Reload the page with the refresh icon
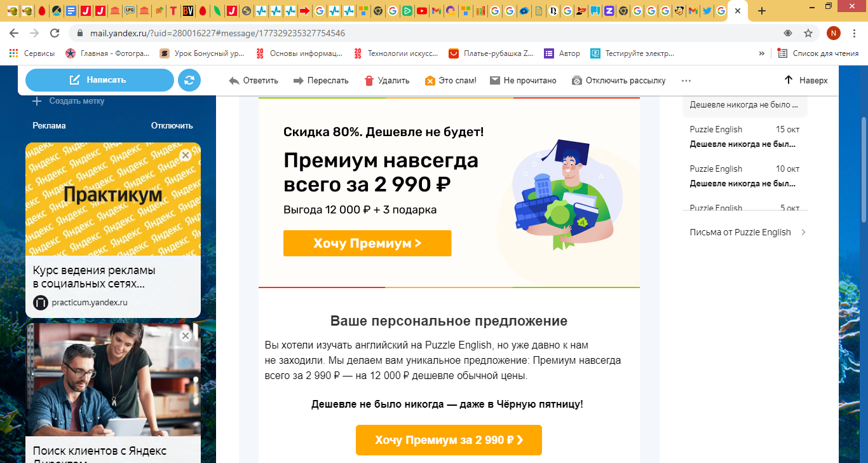This screenshot has width=868, height=463. (x=55, y=33)
